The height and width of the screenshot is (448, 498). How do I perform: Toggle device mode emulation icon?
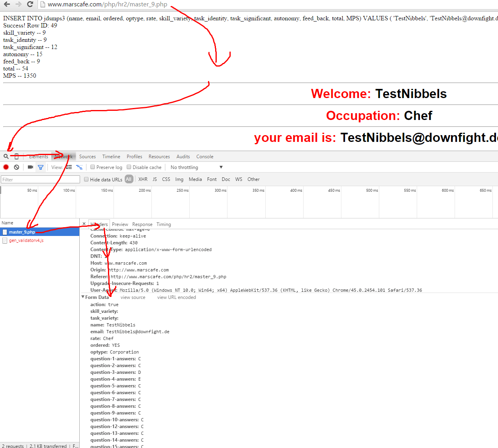[x=16, y=156]
